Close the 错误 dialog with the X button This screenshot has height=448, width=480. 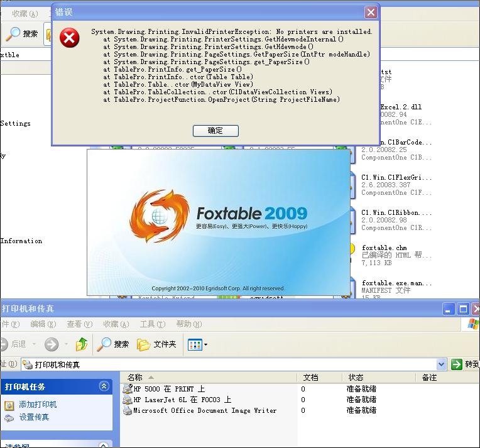371,12
